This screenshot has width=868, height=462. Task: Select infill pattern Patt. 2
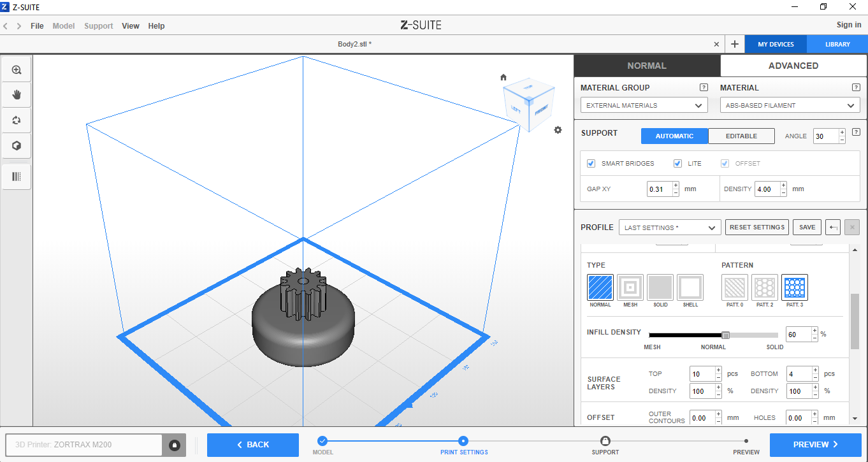click(x=765, y=287)
